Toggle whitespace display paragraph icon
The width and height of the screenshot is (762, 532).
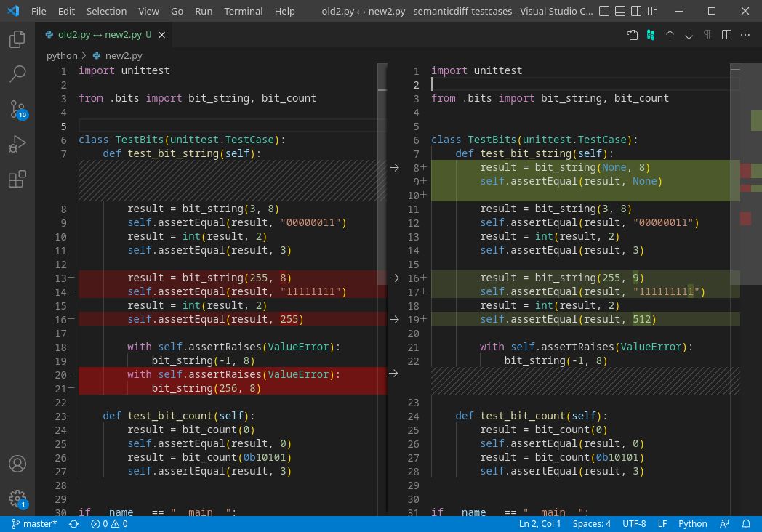click(x=707, y=35)
